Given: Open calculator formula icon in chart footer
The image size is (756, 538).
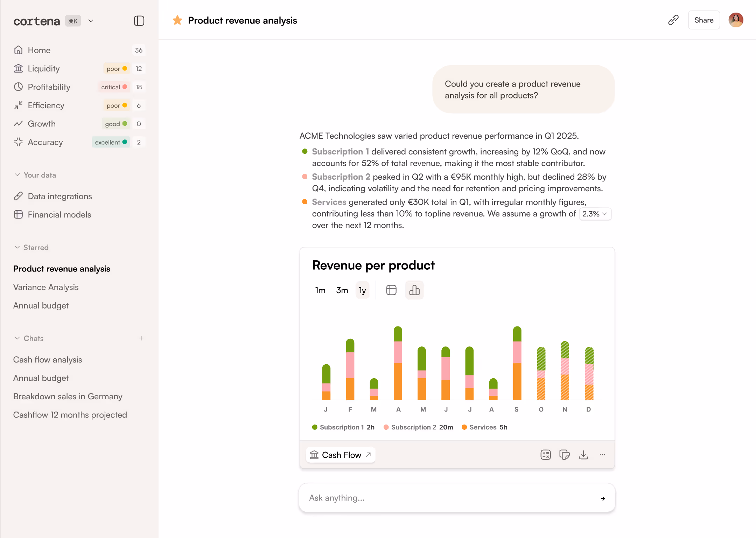Looking at the screenshot, I should tap(546, 455).
